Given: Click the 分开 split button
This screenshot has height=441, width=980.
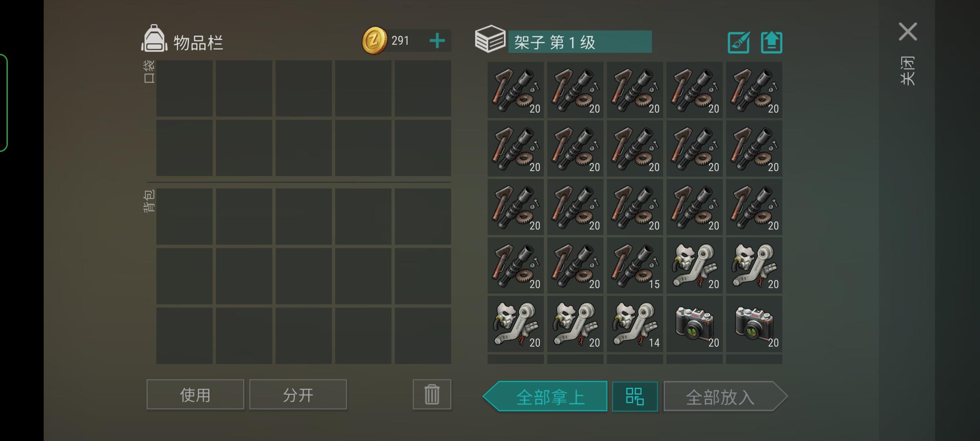Looking at the screenshot, I should coord(298,394).
